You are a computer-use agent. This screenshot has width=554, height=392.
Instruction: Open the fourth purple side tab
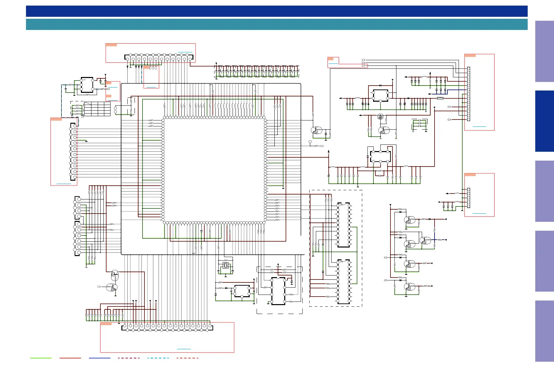pyautogui.click(x=544, y=331)
